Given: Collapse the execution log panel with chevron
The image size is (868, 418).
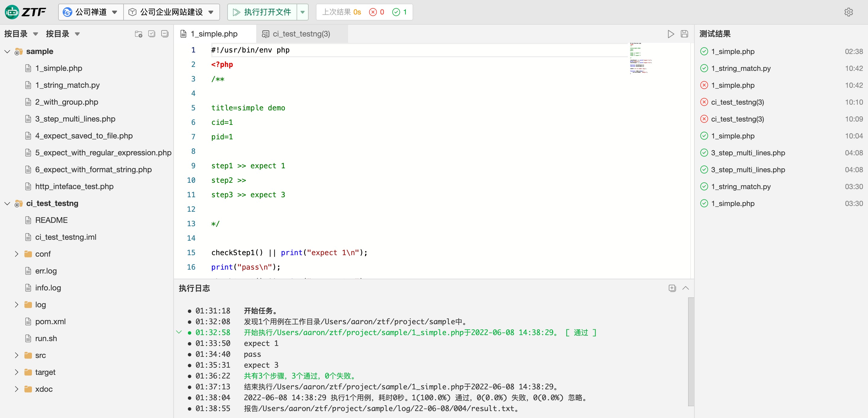Looking at the screenshot, I should [x=685, y=288].
